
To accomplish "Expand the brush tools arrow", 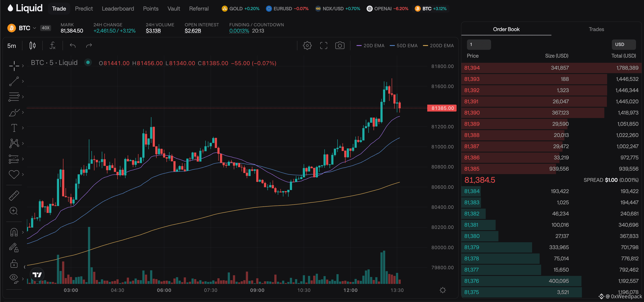I will (23, 112).
